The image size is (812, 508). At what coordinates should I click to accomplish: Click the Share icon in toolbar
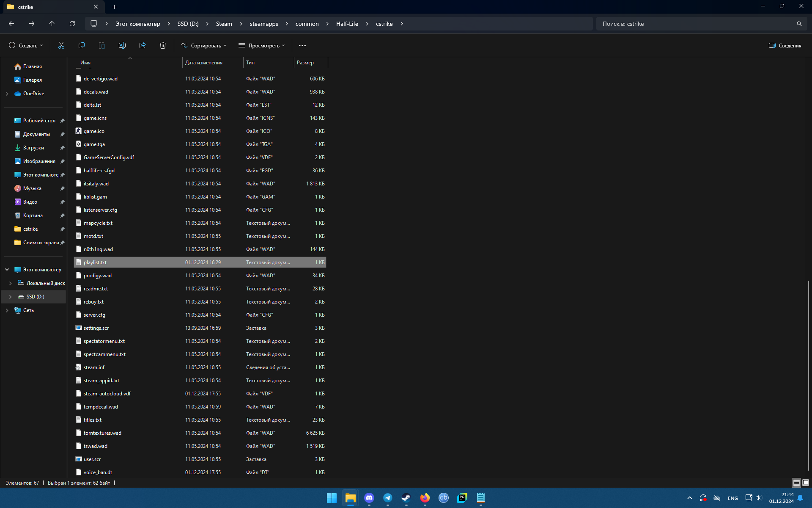[x=143, y=45]
